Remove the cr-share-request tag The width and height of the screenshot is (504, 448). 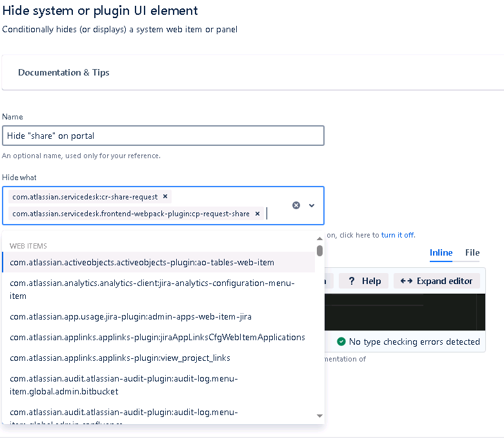pos(165,196)
